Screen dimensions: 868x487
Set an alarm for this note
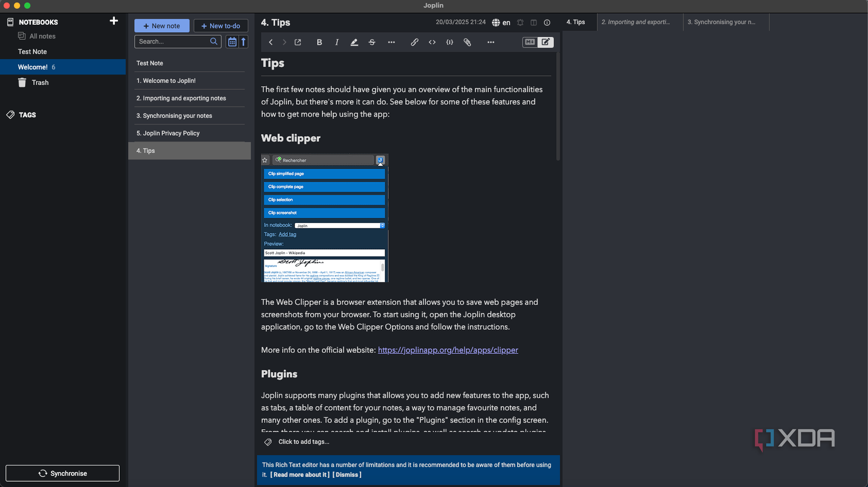tap(520, 23)
